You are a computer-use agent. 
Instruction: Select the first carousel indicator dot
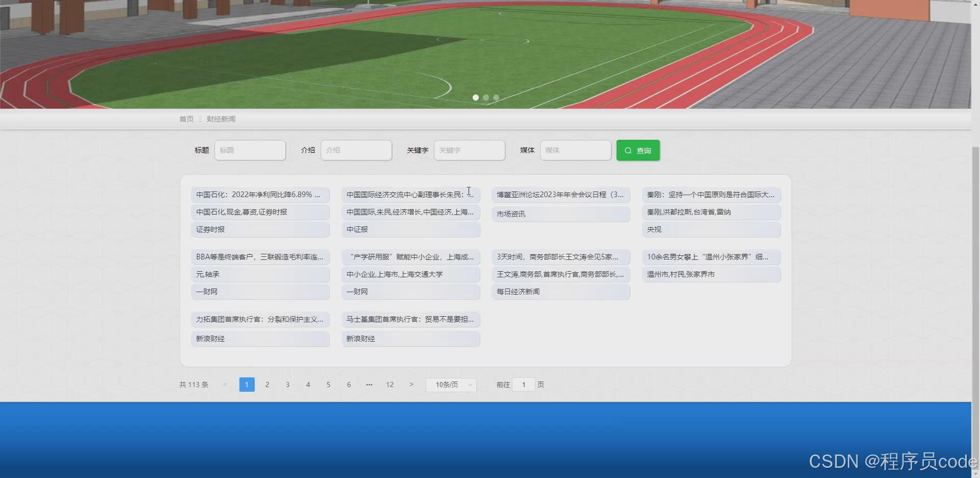476,98
